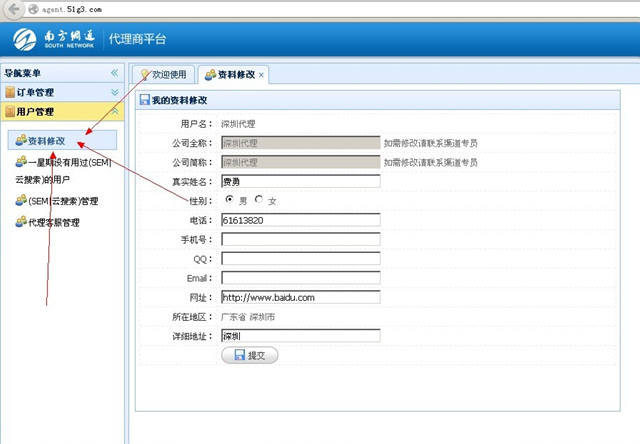This screenshot has width=640, height=444.
Task: Select the 男 gender radio button
Action: (x=231, y=200)
